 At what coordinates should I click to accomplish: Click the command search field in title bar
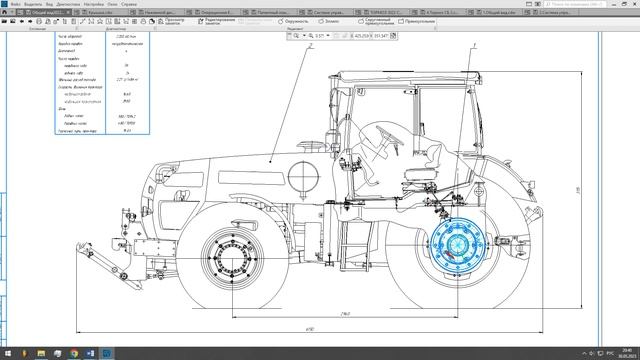click(575, 4)
